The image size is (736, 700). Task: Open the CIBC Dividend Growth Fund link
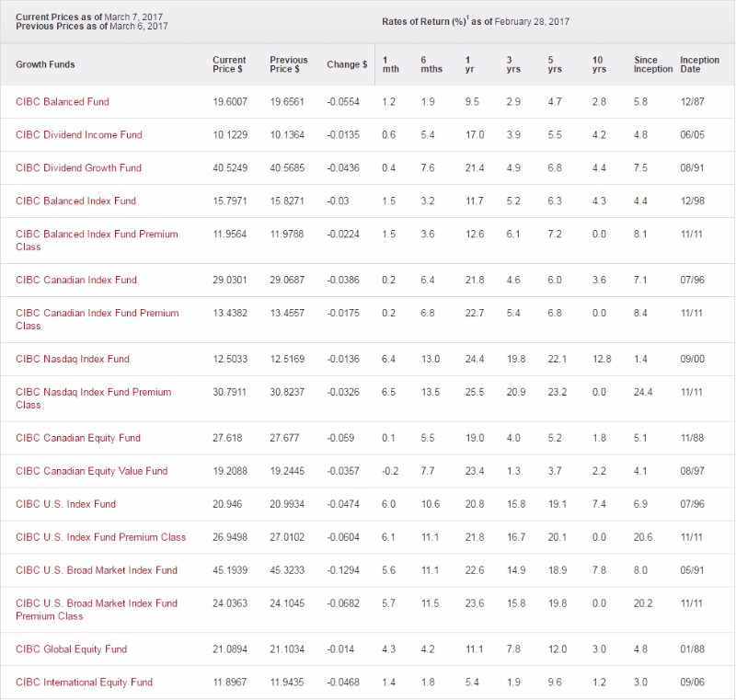[78, 168]
